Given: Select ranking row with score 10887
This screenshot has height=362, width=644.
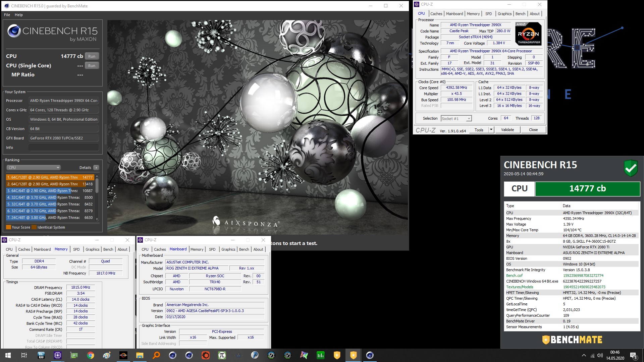Looking at the screenshot, I should (50, 191).
